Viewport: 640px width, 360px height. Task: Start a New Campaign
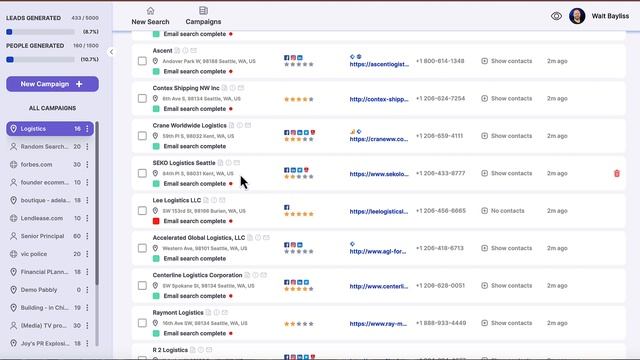point(52,84)
